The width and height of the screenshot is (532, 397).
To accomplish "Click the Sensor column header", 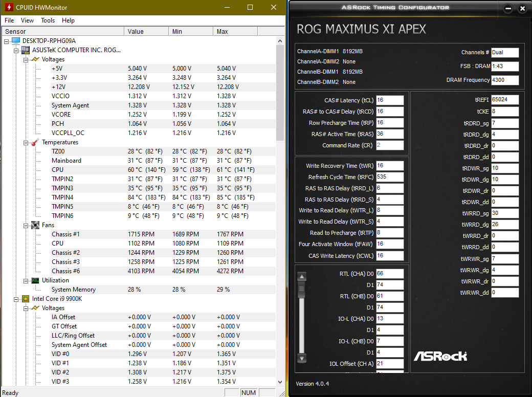I will click(x=63, y=32).
